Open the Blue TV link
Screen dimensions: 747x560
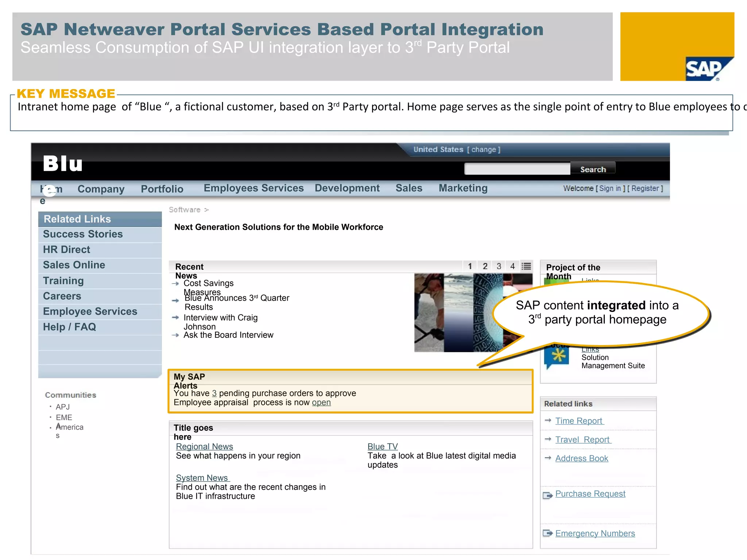click(383, 447)
